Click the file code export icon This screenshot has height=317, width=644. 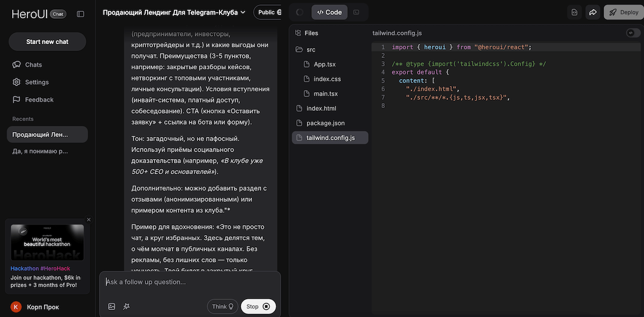574,12
